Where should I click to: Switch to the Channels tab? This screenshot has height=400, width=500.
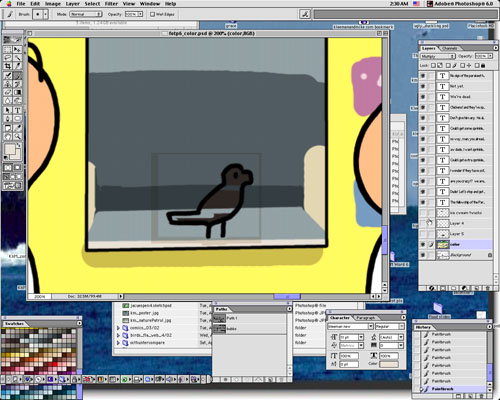(450, 48)
